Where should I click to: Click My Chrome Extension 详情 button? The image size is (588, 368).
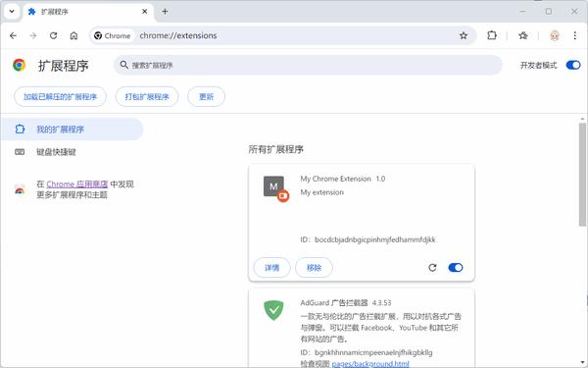click(271, 268)
